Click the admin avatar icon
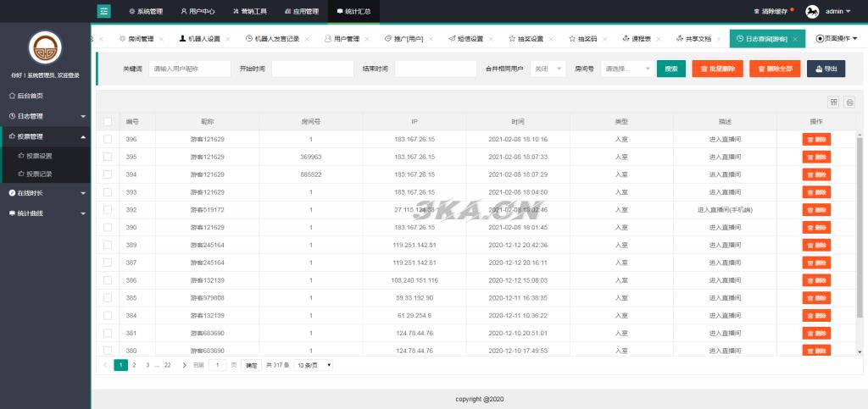Image resolution: width=868 pixels, height=409 pixels. point(811,11)
